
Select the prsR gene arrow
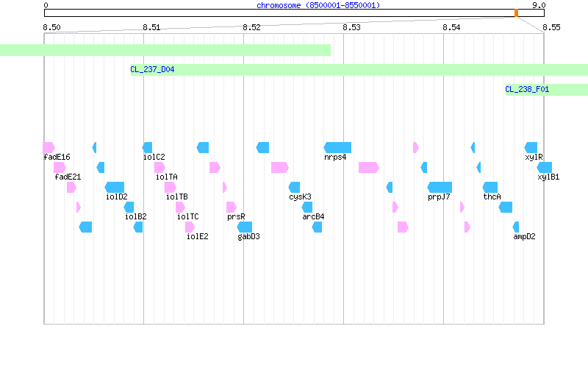[x=232, y=208]
